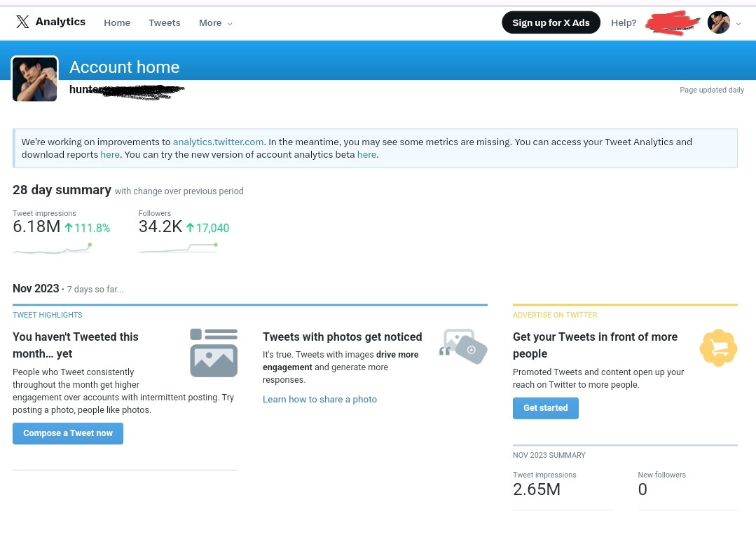Viewport: 756px width, 549px height.
Task: Click the green up arrow beside 111.8%
Action: (x=69, y=228)
